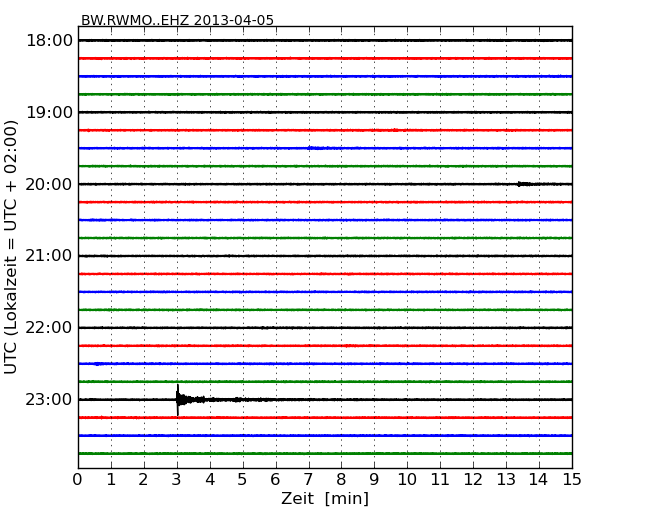
Task: Click the blue trace bump near minute 7
Action: 318,148
